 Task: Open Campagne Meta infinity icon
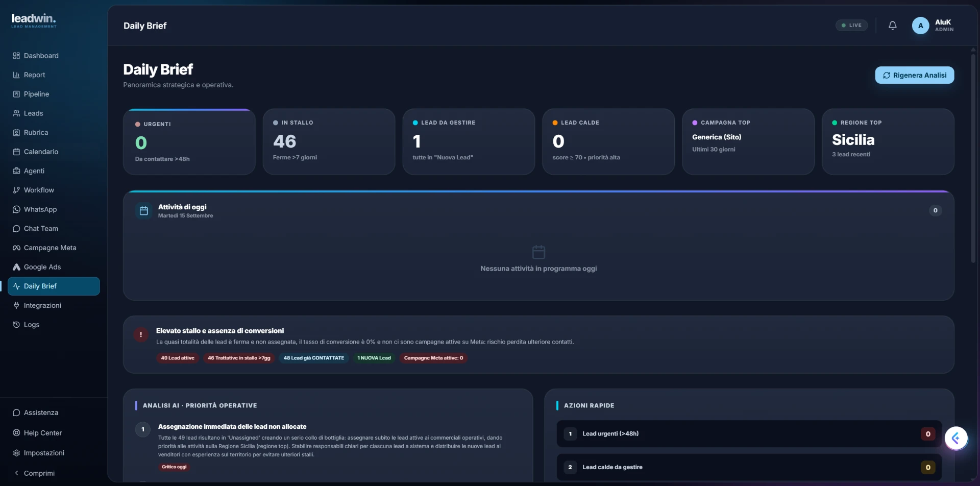16,248
